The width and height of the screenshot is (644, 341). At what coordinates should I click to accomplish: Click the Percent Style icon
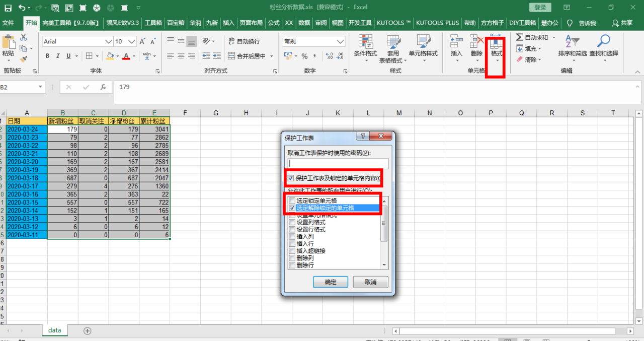click(x=304, y=56)
